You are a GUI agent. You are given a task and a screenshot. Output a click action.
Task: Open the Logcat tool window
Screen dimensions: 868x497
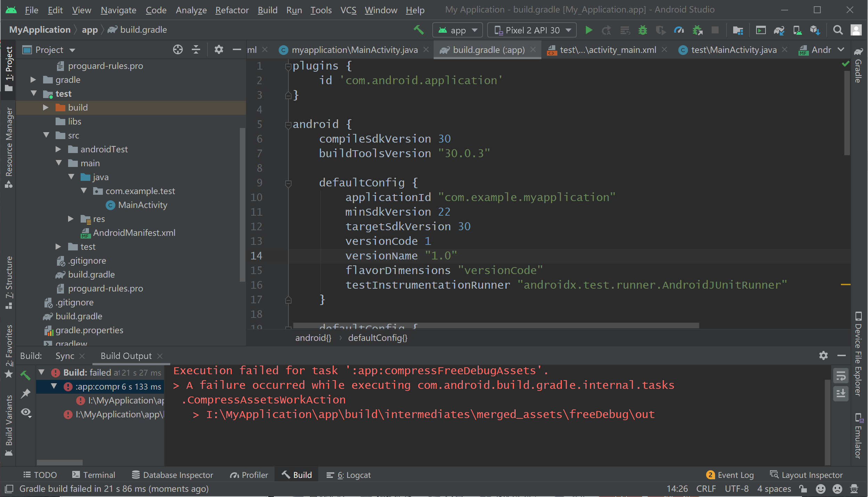point(348,474)
